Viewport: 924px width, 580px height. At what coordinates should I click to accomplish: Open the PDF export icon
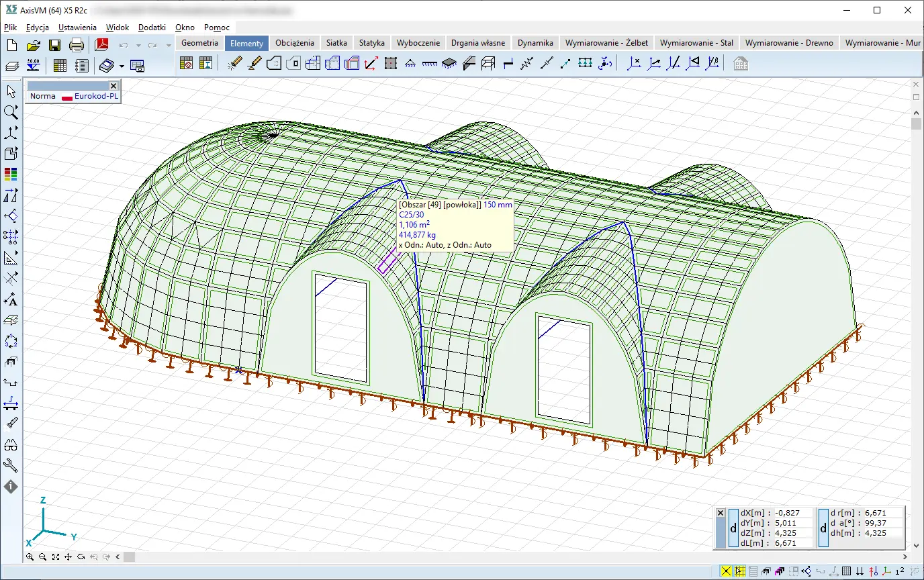coord(101,45)
